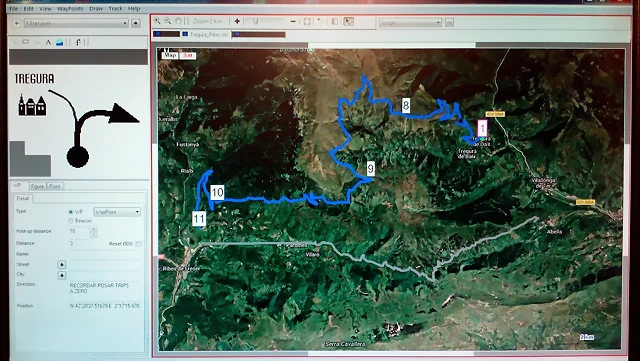Switch map view to Sat
The height and width of the screenshot is (361, 640).
188,55
